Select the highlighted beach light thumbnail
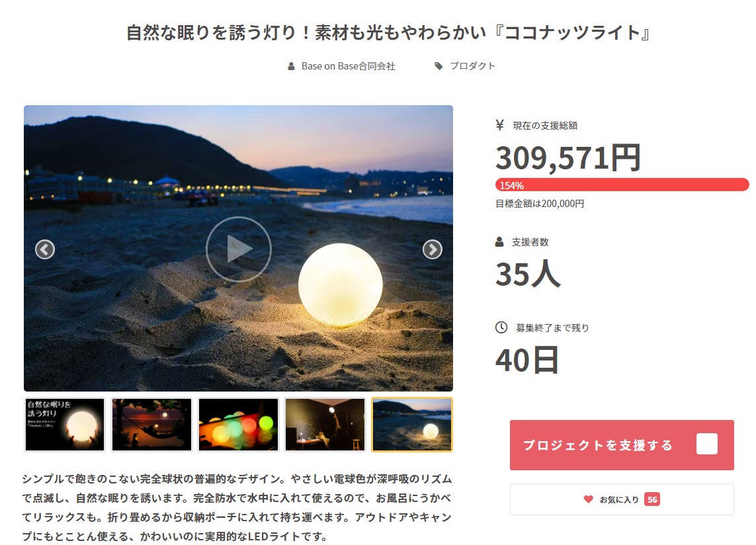 412,425
